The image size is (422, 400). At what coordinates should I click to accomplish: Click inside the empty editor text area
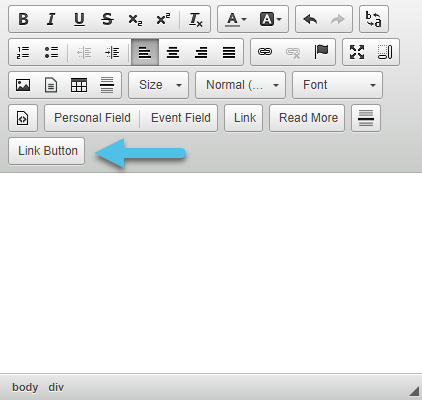click(x=211, y=273)
